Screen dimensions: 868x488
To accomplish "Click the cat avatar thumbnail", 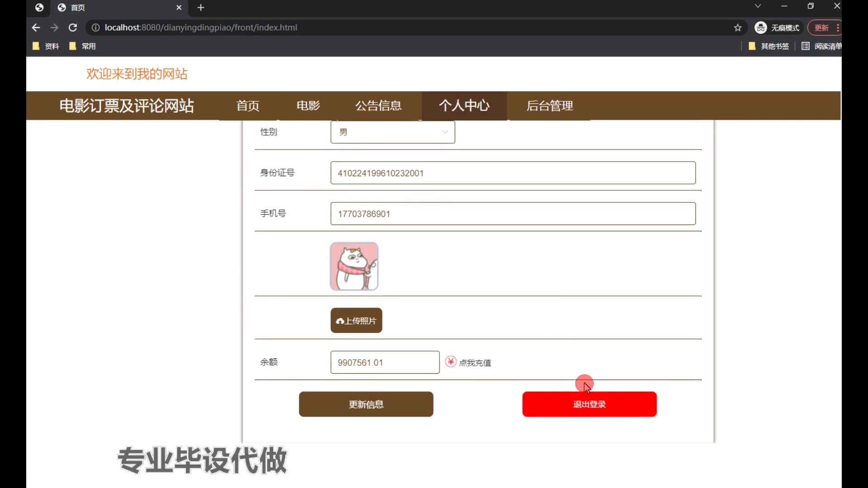I will (354, 266).
